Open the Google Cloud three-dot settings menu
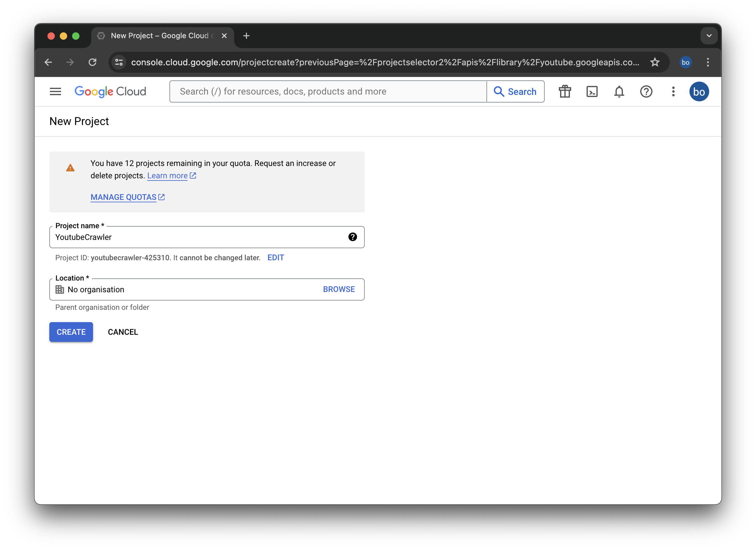The image size is (756, 550). point(673,91)
